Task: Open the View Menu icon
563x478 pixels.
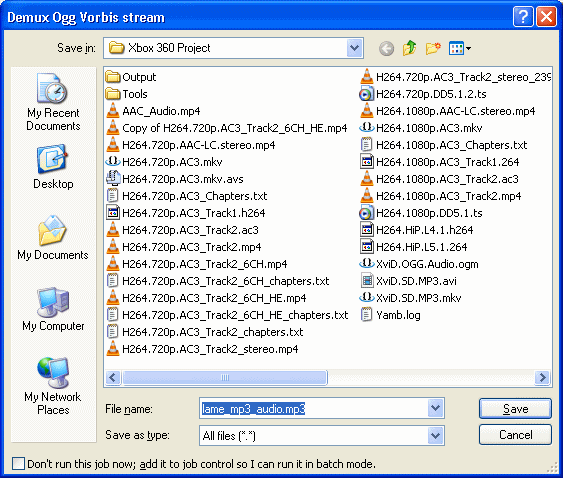Action: coord(460,48)
